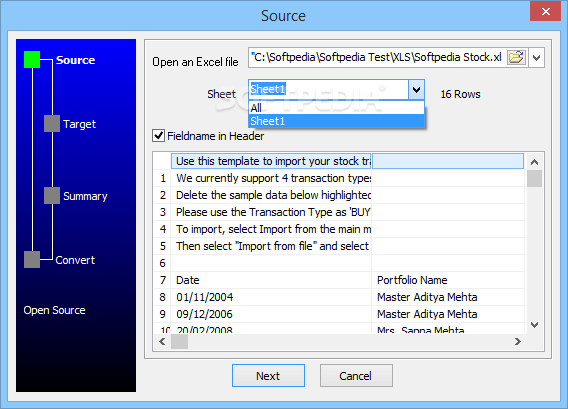
Task: Click the horizontal scrollbar right arrow
Action: coord(518,341)
